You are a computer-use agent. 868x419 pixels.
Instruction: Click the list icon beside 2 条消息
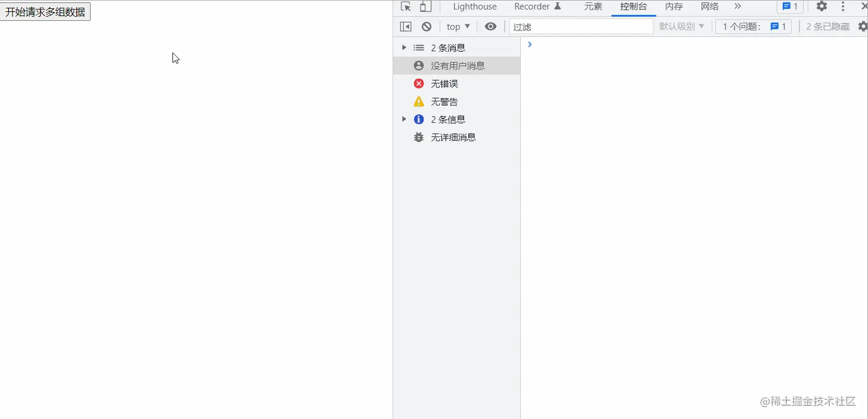pyautogui.click(x=419, y=48)
